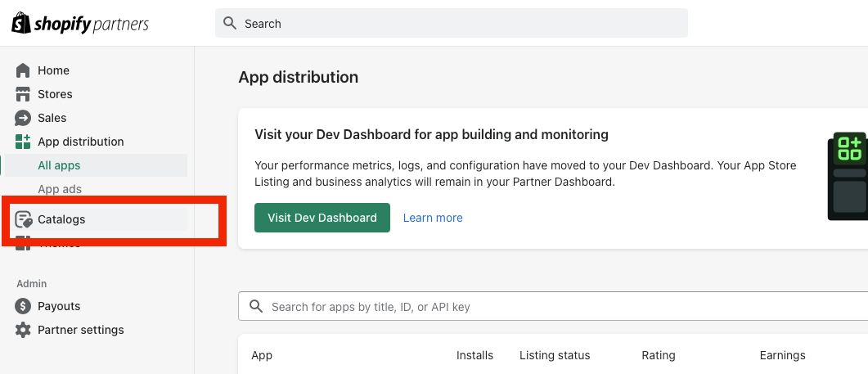The width and height of the screenshot is (868, 374).
Task: Sort by Listing status column header
Action: coord(555,355)
